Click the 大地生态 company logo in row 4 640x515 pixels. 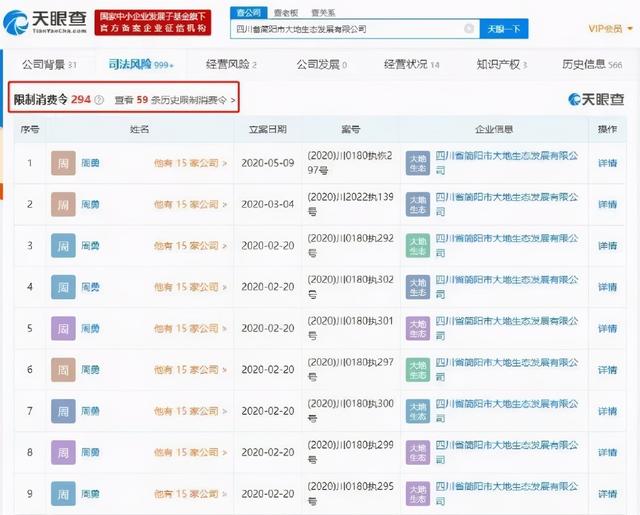click(418, 287)
